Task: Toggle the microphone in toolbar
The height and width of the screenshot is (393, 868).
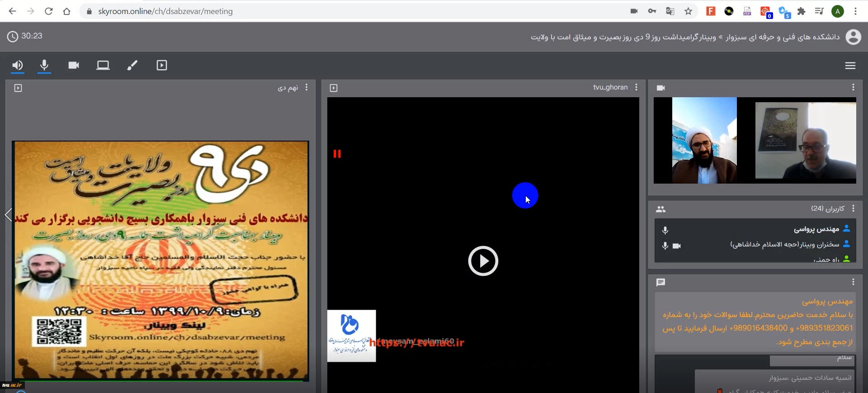Action: [x=44, y=66]
